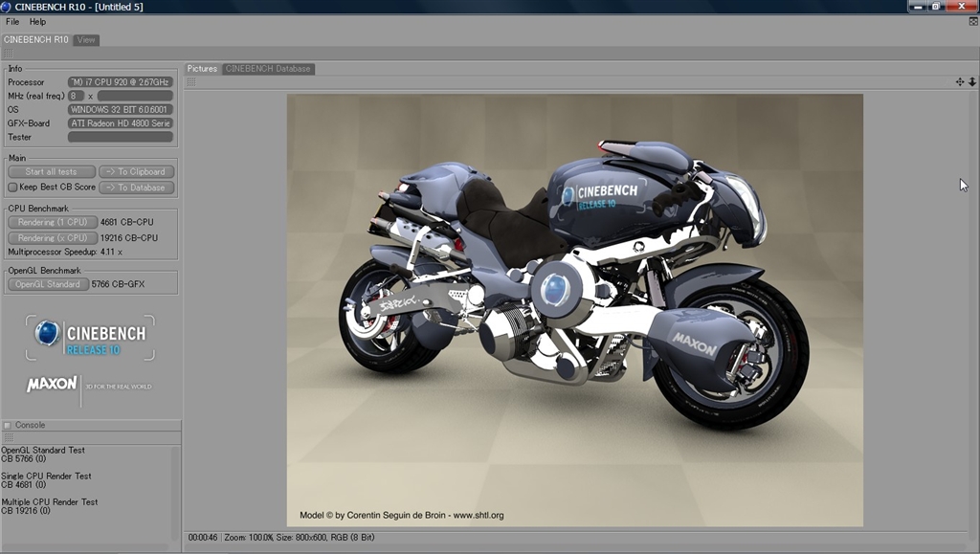This screenshot has width=980, height=554.
Task: Click the Console panel vertical scrollbar
Action: click(x=176, y=494)
